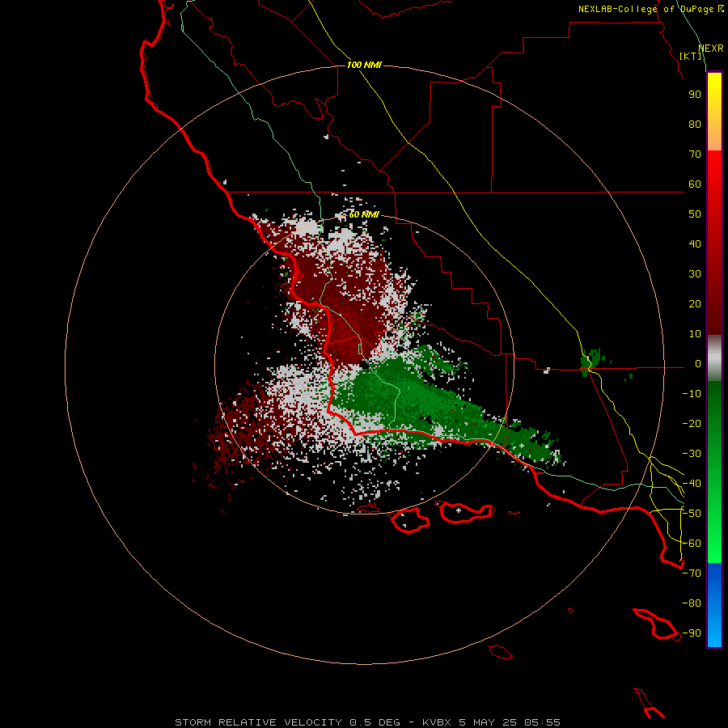Click the 20 value on velocity scale
The height and width of the screenshot is (728, 728).
point(695,304)
